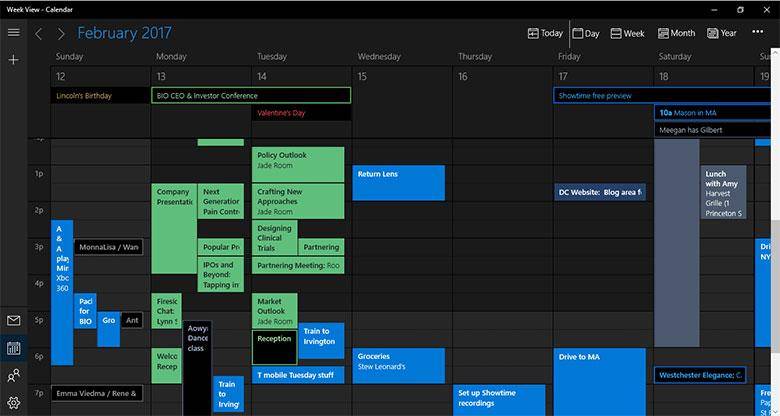Switch to Month view
This screenshot has height=416, width=780.
[676, 33]
